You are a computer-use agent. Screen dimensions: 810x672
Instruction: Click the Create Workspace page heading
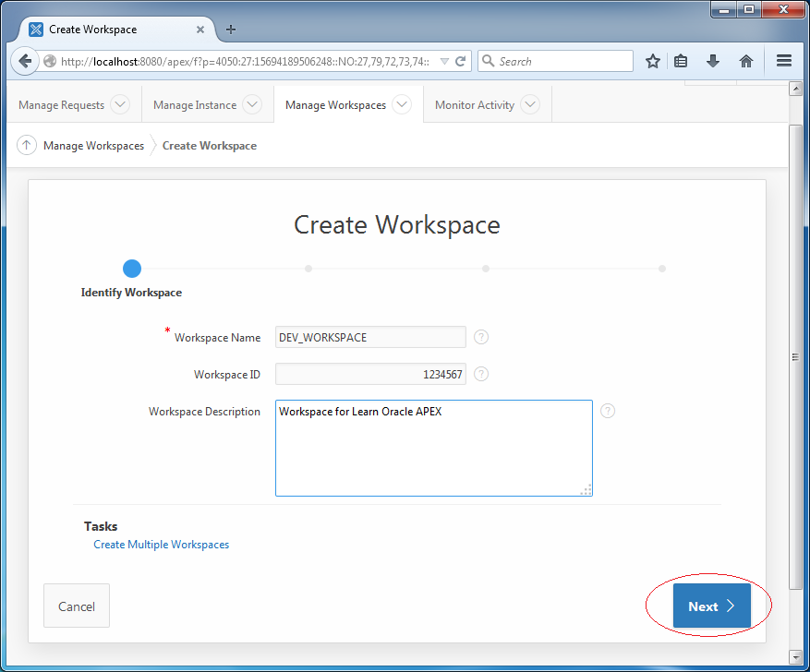(397, 224)
